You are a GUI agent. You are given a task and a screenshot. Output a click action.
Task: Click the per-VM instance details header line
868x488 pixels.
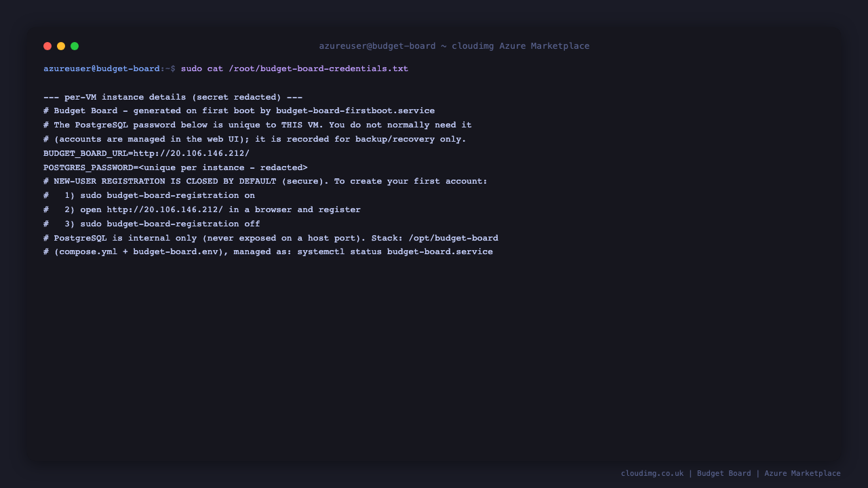coord(173,97)
